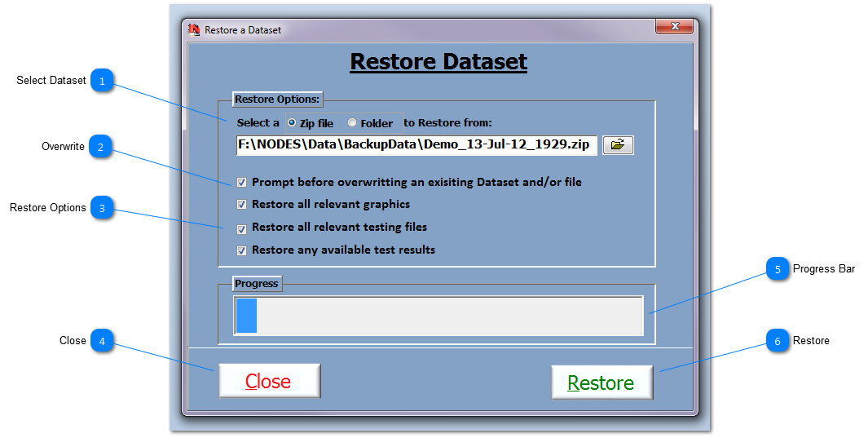868x438 pixels.
Task: Open the folder browse icon button
Action: tap(618, 145)
